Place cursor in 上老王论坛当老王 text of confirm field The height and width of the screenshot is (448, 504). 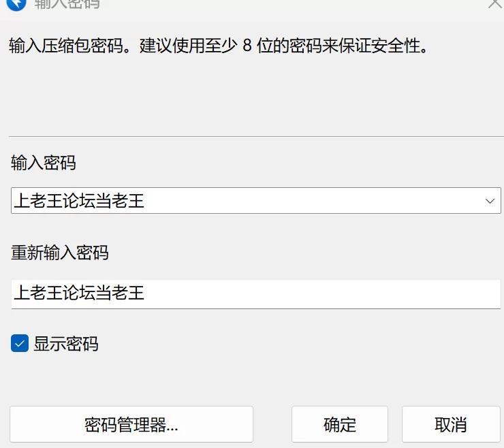(79, 293)
